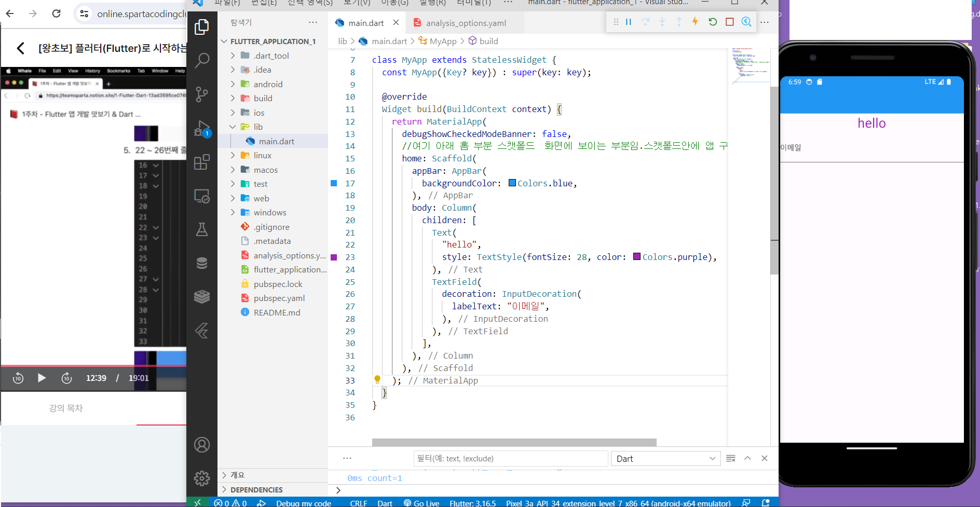
Task: Open the Explorer view in activity bar
Action: (x=202, y=26)
